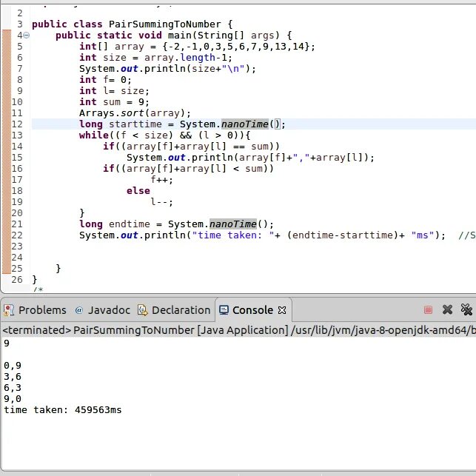Image resolution: width=476 pixels, height=476 pixels.
Task: Click the red Terminate button
Action: click(x=428, y=309)
